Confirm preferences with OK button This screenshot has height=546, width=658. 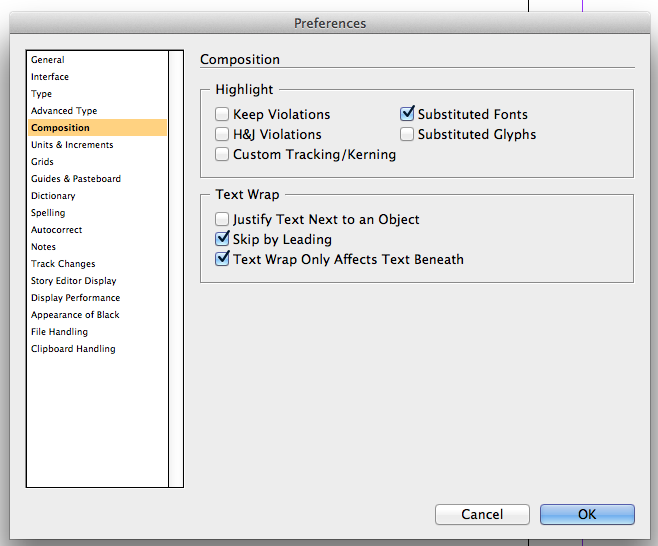[587, 515]
